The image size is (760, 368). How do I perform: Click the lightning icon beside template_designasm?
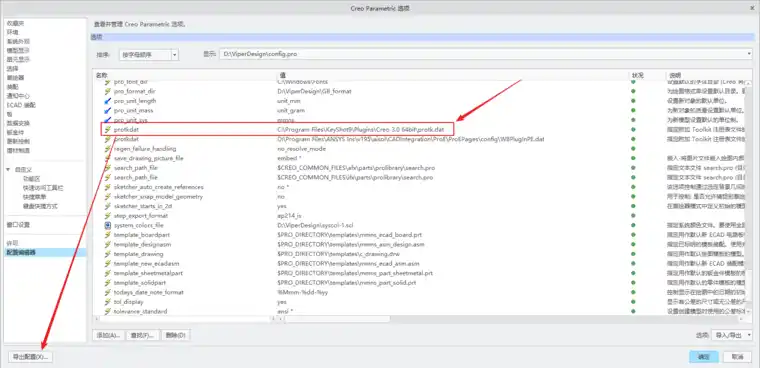tap(108, 244)
